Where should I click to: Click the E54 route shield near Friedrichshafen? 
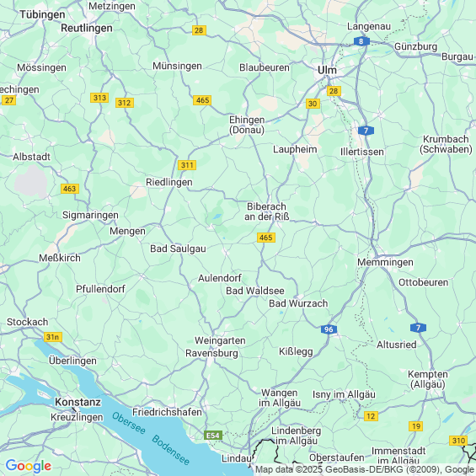coord(213,436)
